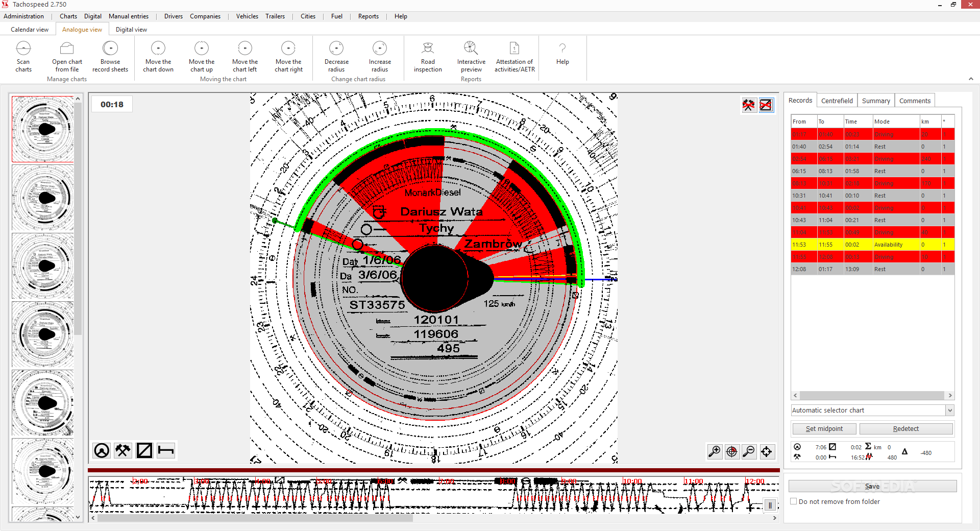Select the first chart thumbnail
This screenshot has width=980, height=531.
43,129
